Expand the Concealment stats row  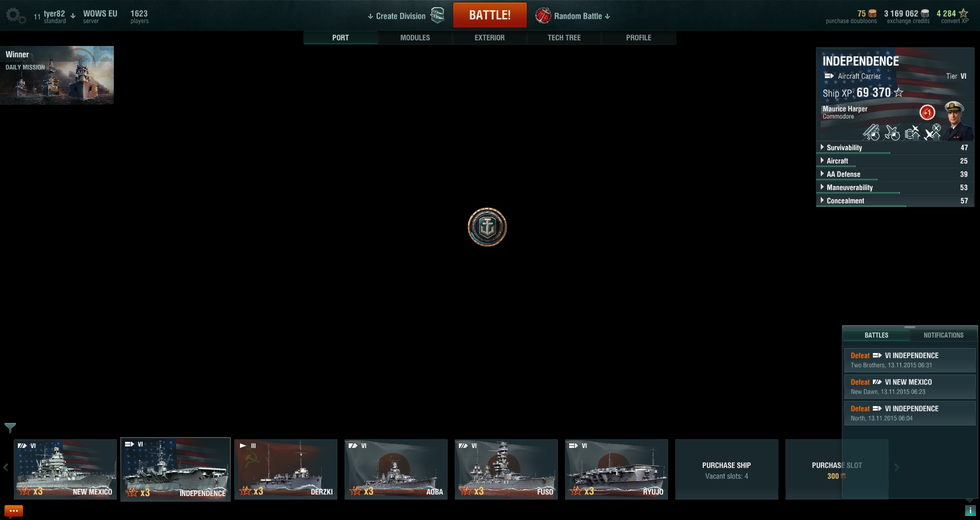click(x=895, y=201)
